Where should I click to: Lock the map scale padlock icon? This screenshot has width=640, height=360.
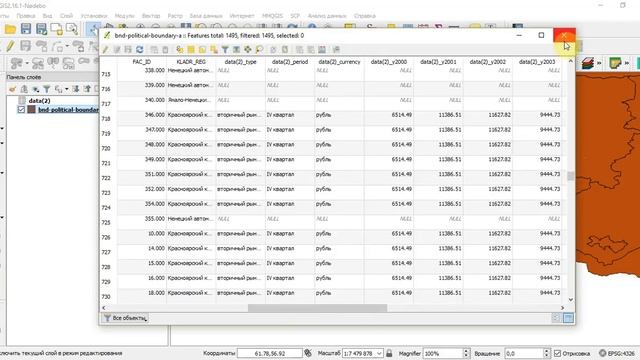[389, 353]
